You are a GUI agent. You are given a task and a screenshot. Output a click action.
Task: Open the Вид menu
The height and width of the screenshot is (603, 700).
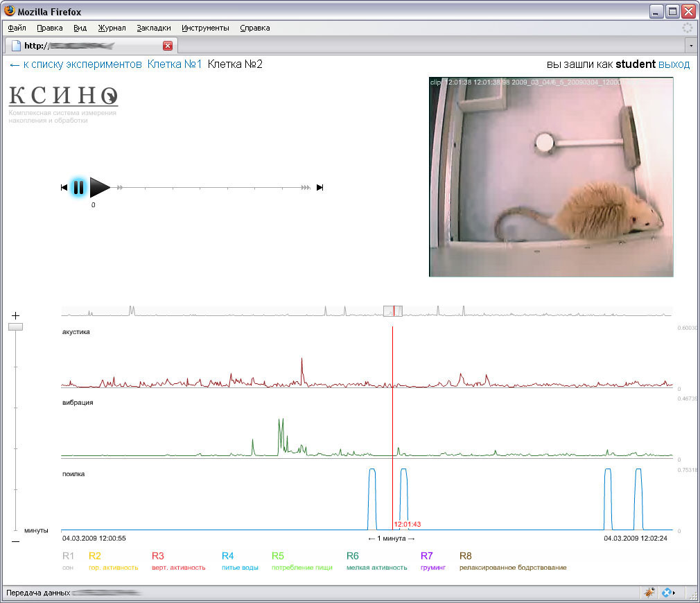[x=80, y=28]
